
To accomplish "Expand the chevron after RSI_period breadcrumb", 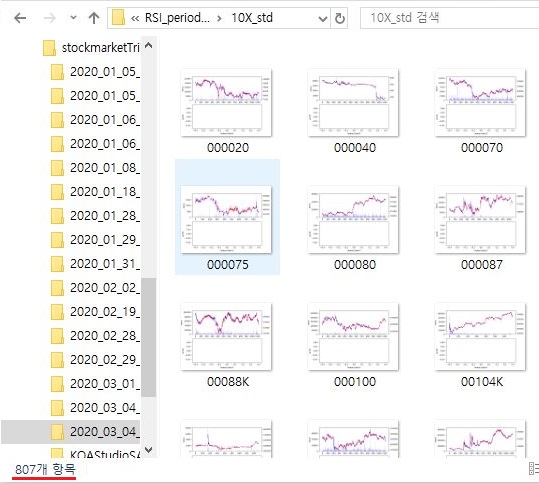I will coord(219,18).
